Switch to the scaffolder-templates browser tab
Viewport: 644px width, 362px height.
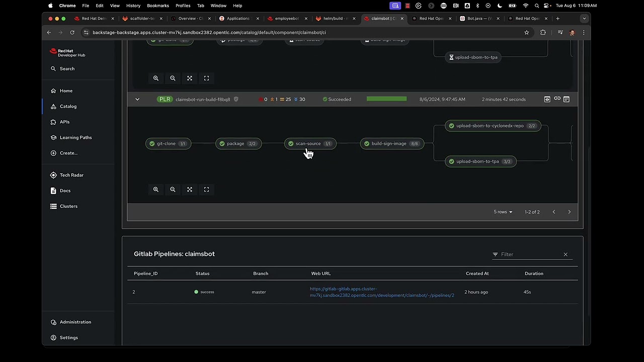[x=142, y=19]
